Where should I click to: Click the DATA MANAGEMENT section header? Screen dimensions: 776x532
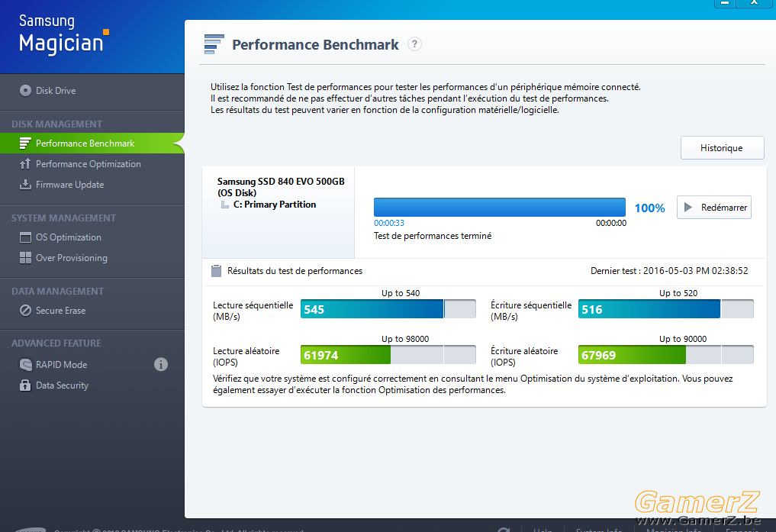click(57, 292)
